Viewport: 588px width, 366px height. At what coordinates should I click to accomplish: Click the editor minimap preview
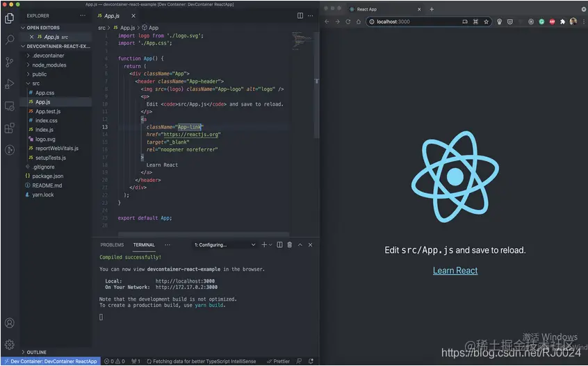click(x=302, y=41)
